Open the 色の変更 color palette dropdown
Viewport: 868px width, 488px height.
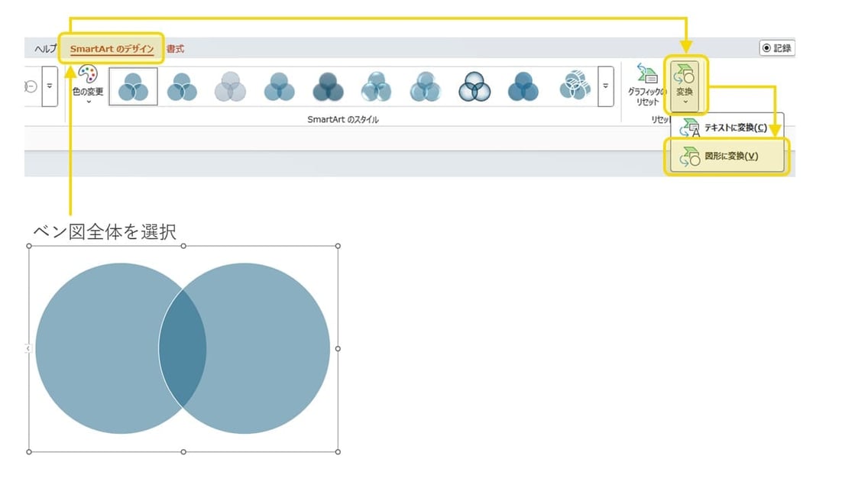click(88, 84)
